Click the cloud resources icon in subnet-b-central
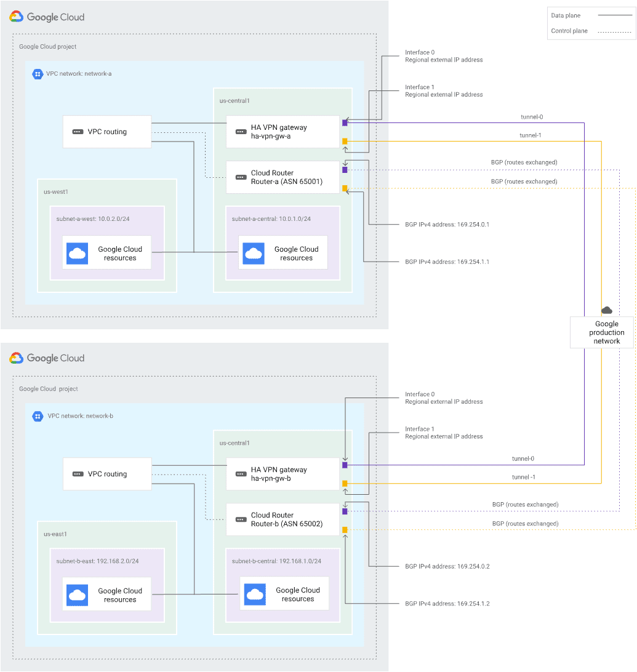This screenshot has height=672, width=637. point(255,594)
